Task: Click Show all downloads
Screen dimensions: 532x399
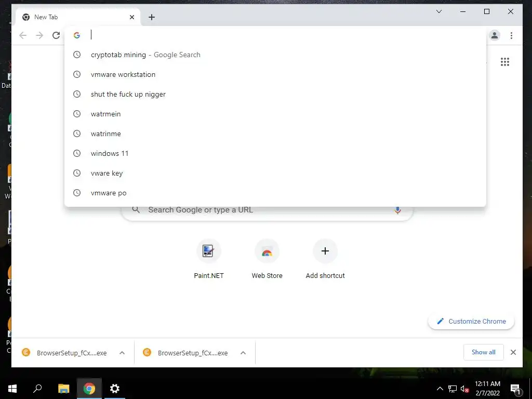Action: (484, 352)
